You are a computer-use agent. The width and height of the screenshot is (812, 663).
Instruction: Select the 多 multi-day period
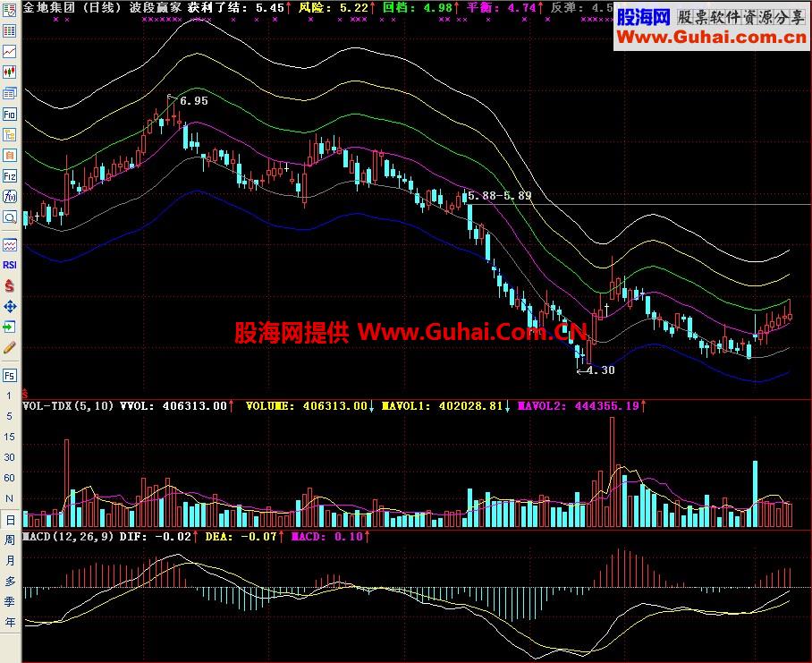click(x=10, y=582)
